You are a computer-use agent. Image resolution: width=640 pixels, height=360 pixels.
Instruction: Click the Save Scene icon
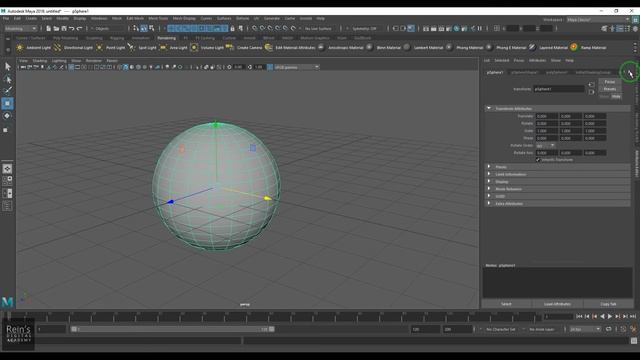[64, 29]
